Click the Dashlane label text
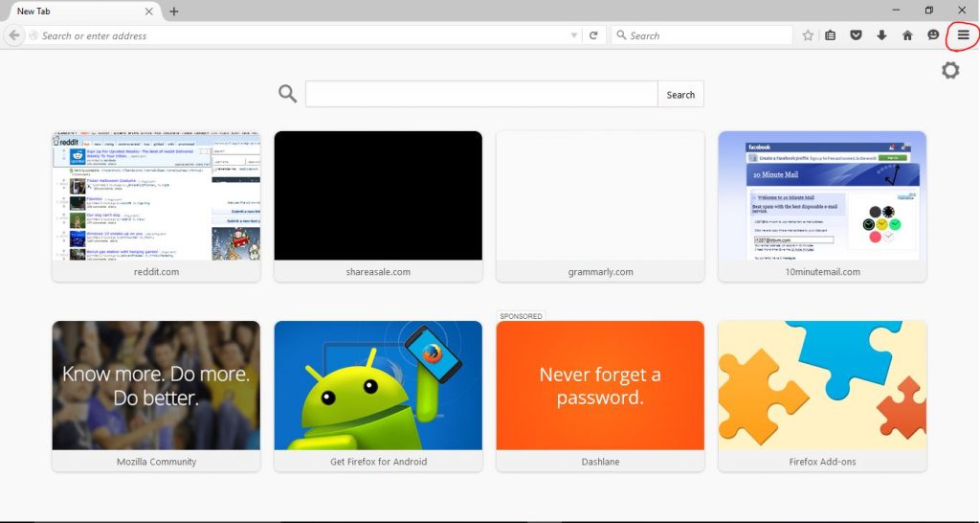 [600, 462]
